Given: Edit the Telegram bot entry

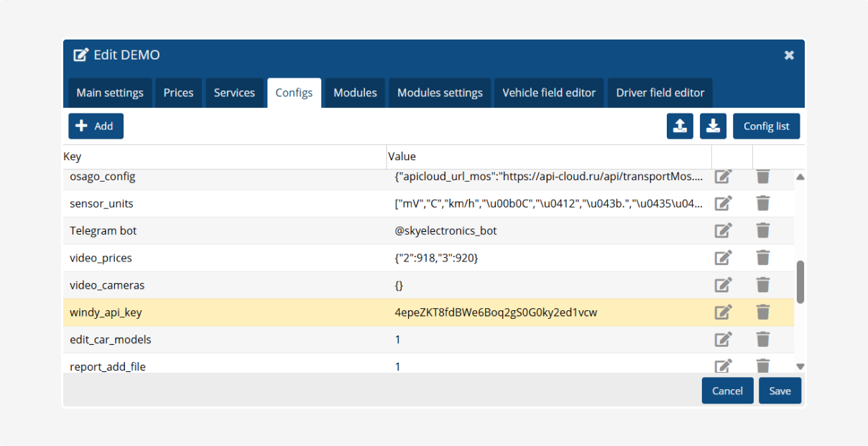Looking at the screenshot, I should pos(723,231).
